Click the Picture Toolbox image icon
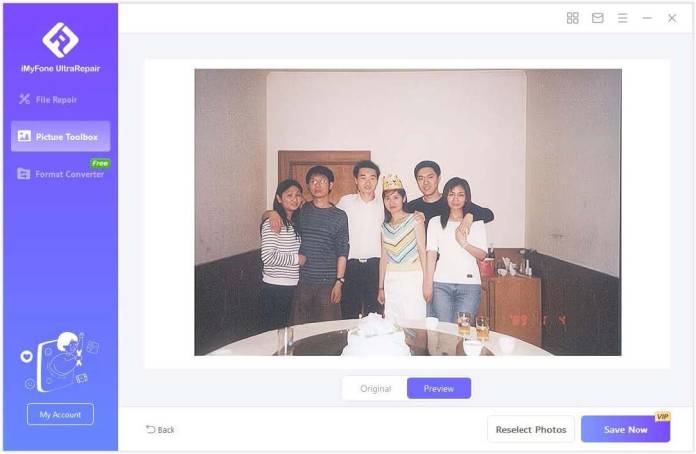Screen dimensions: 696x454 click(24, 136)
